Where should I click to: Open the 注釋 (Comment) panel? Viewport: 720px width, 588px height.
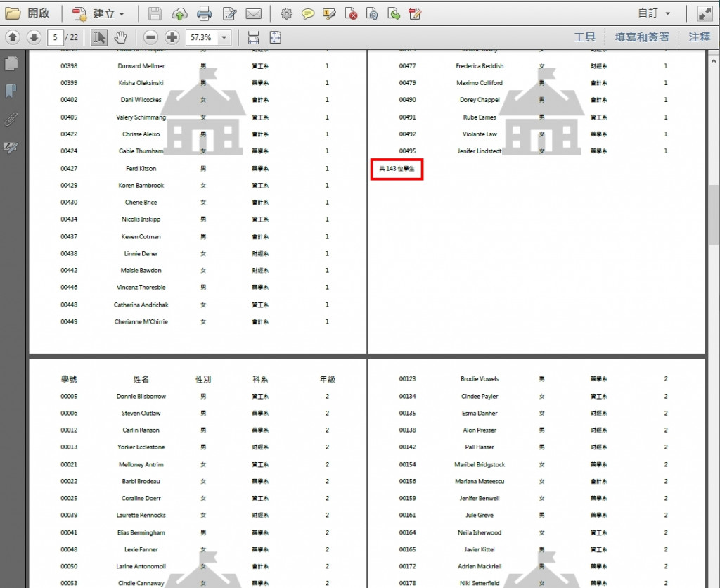(x=699, y=37)
